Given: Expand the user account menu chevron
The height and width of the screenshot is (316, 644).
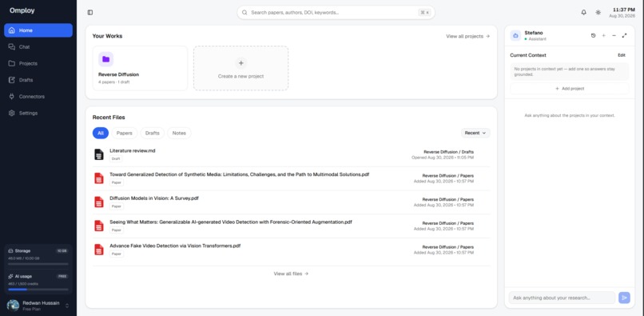Looking at the screenshot, I should (67, 306).
